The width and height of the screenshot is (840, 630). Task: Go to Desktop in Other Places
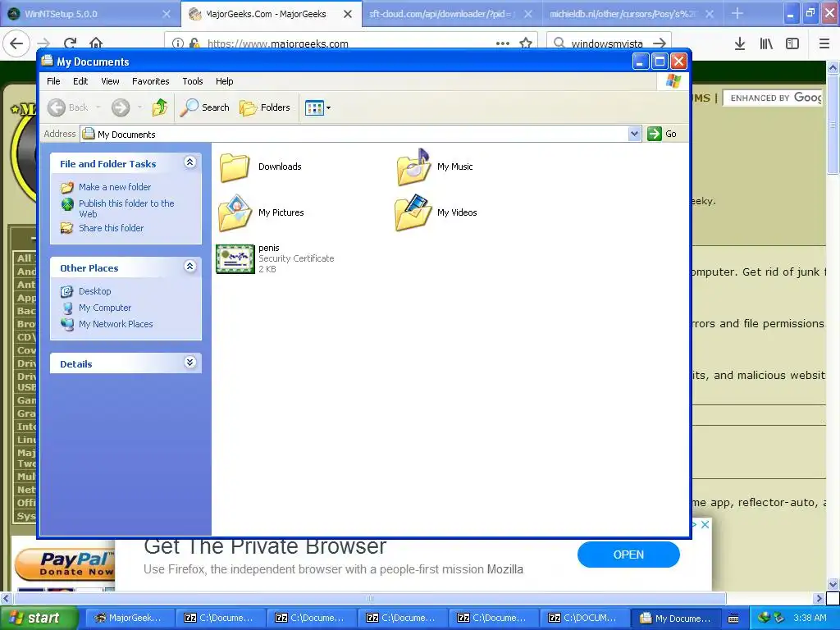[x=95, y=291]
